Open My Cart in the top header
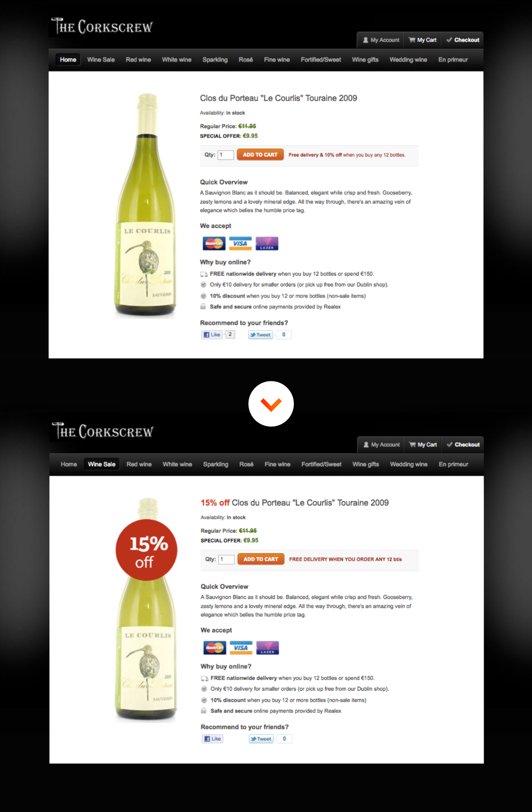The width and height of the screenshot is (532, 812). [423, 40]
